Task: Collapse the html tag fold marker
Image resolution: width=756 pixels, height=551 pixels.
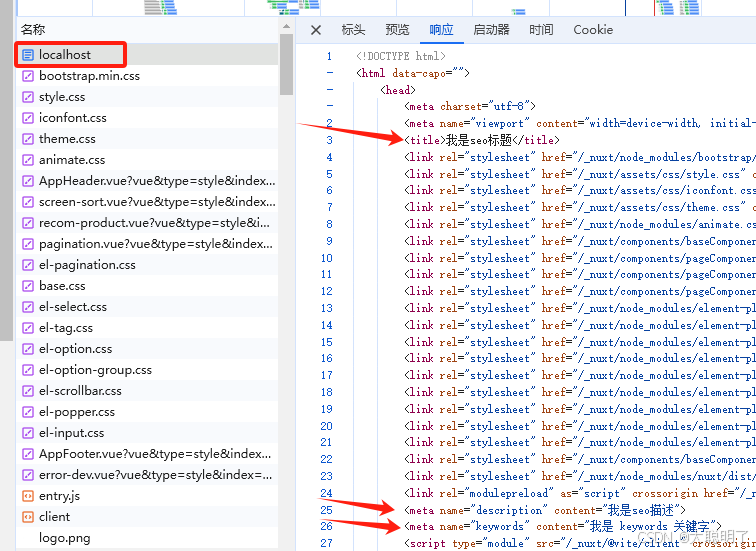Action: (x=330, y=73)
